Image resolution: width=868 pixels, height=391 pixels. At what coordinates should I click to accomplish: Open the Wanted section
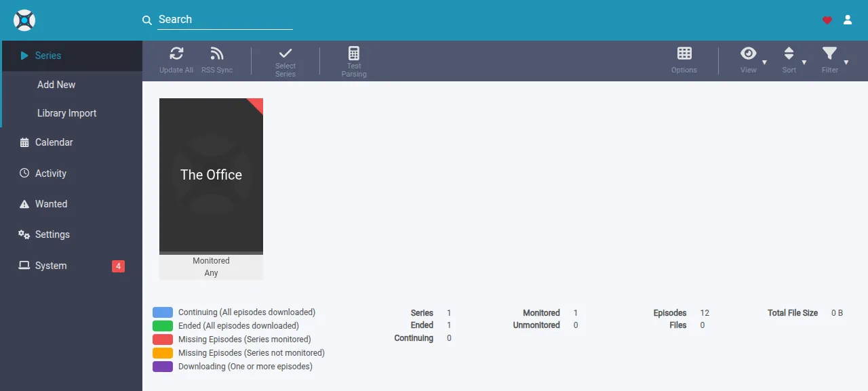tap(71, 204)
